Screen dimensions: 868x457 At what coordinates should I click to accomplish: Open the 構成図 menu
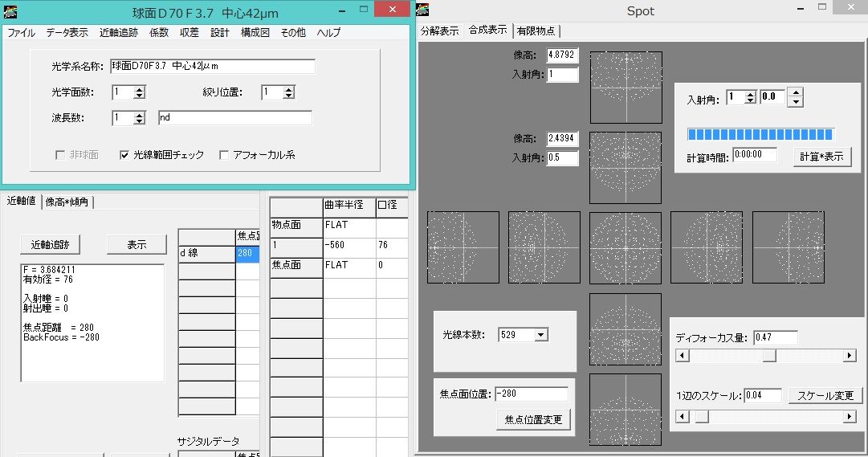[255, 33]
